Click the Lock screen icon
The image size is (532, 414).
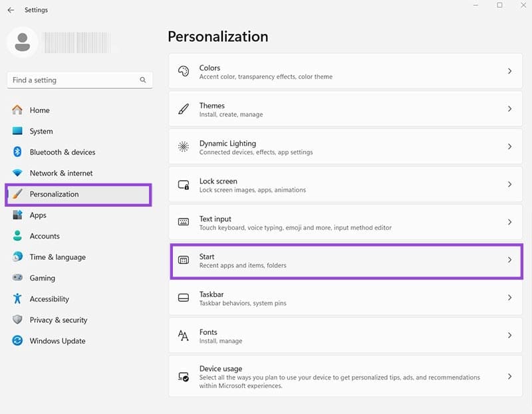(184, 185)
